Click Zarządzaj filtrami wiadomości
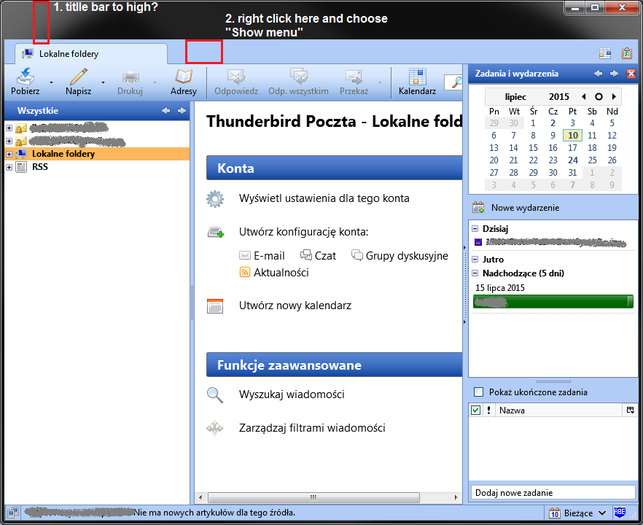 click(312, 428)
